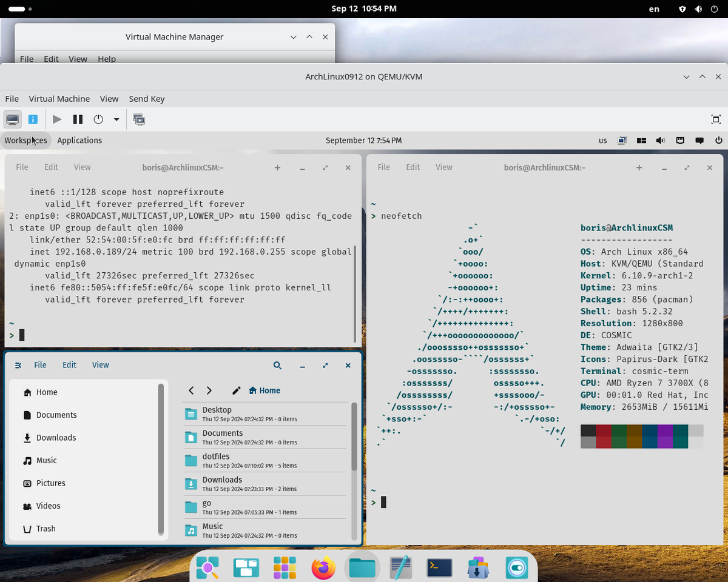728x582 pixels.
Task: Edit the location path with pencil icon
Action: coord(237,390)
